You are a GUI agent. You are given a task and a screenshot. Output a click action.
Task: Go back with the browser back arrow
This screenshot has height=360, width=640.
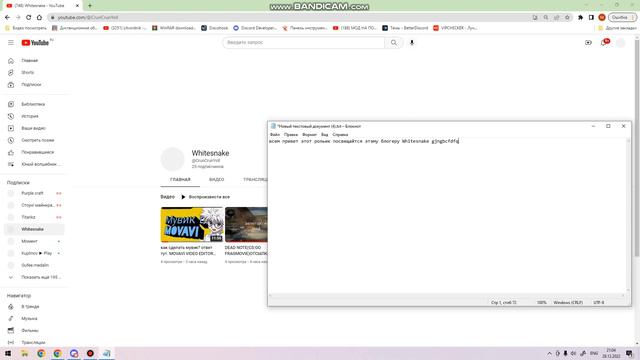pos(7,18)
